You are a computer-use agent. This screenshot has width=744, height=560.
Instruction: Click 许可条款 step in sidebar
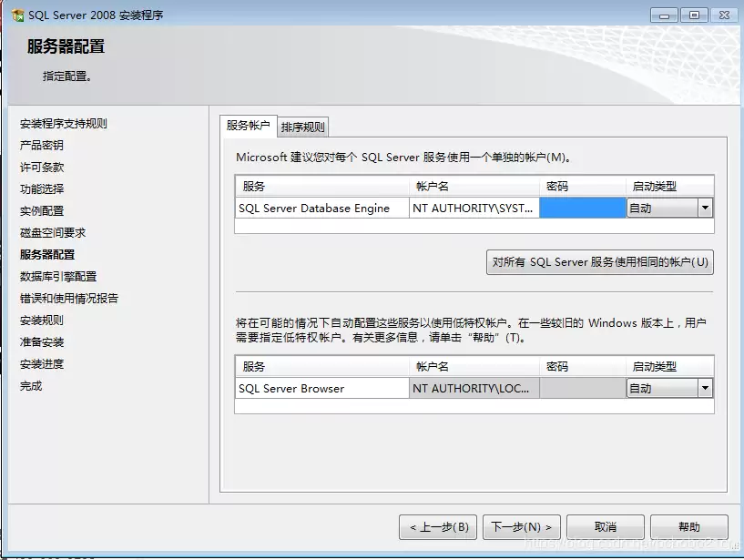(42, 167)
